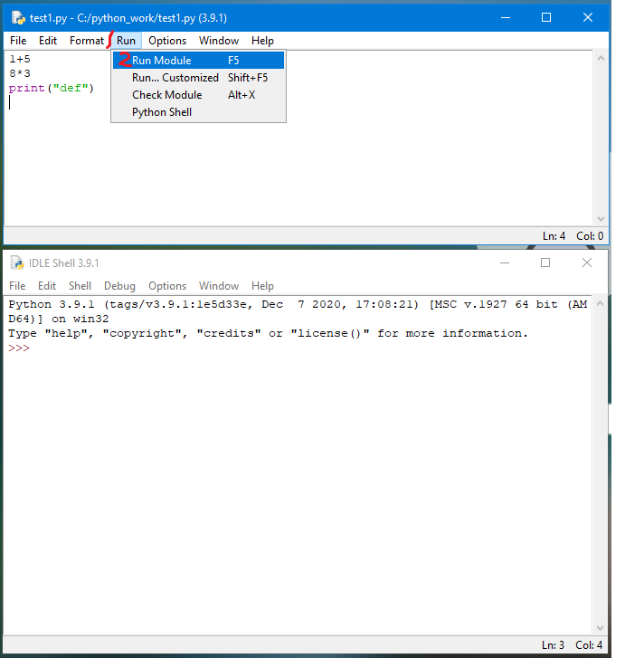
Task: Open the Options menu in IDLE Shell
Action: click(167, 286)
